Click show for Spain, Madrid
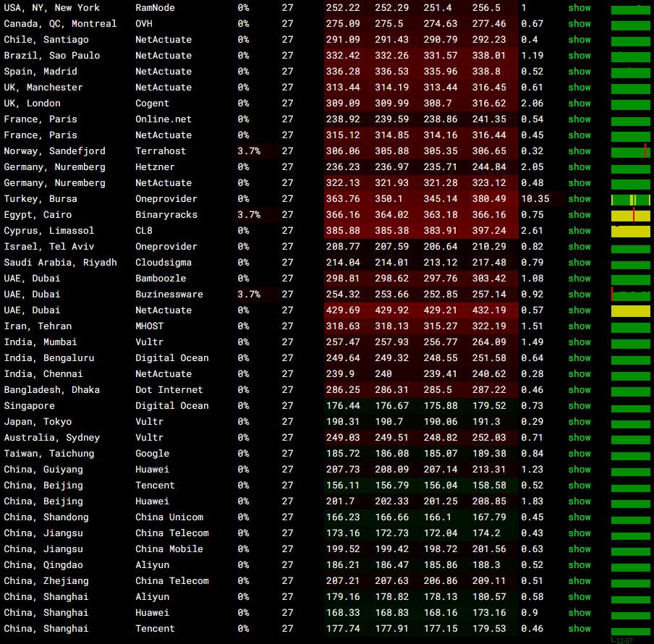The height and width of the screenshot is (644, 654). coord(579,72)
